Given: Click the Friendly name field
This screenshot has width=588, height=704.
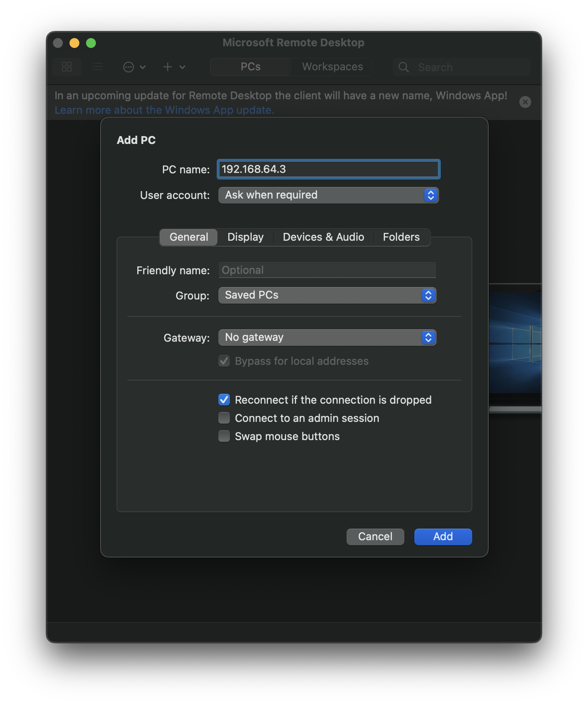Looking at the screenshot, I should (x=327, y=270).
